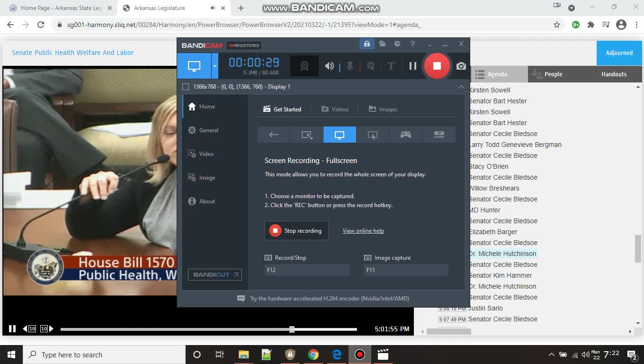Click the video seek bar handle
The image size is (644, 364).
292,329
